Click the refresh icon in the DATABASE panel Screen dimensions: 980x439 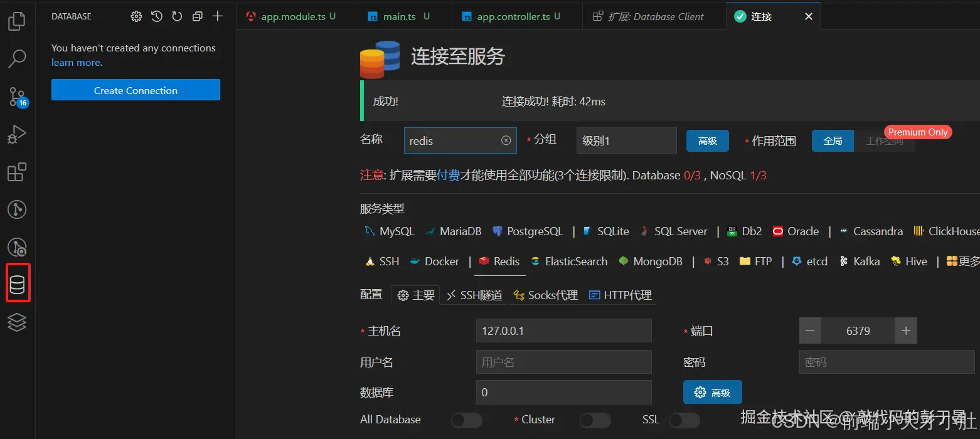click(176, 16)
